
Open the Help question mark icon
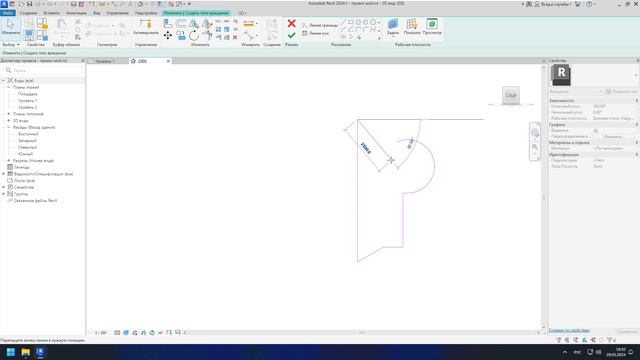tap(589, 4)
